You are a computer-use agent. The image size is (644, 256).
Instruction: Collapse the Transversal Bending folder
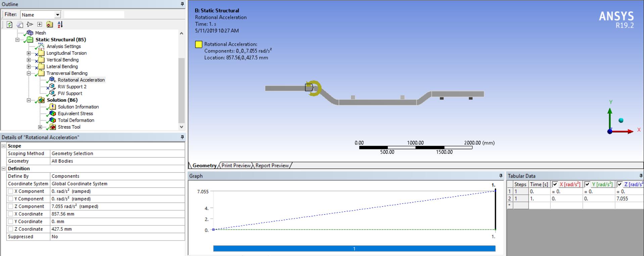click(x=29, y=73)
